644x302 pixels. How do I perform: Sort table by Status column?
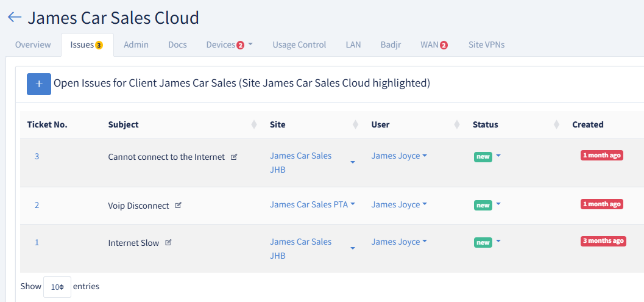pos(556,124)
